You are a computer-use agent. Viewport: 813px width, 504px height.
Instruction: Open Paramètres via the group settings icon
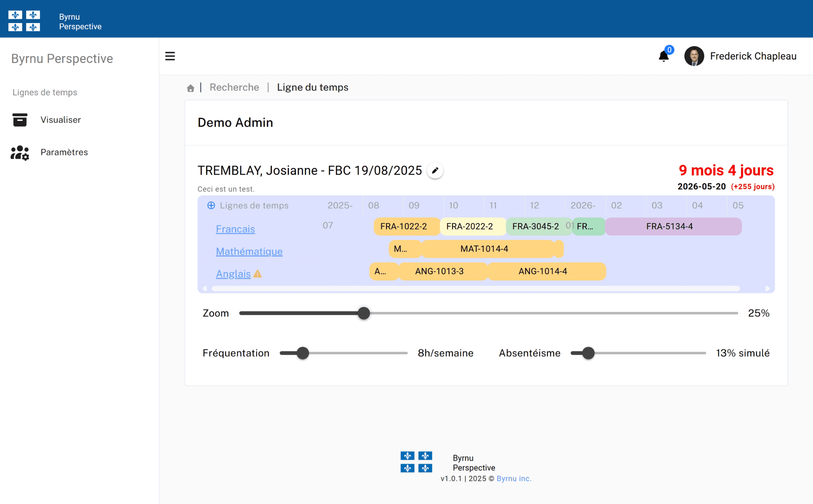(20, 153)
